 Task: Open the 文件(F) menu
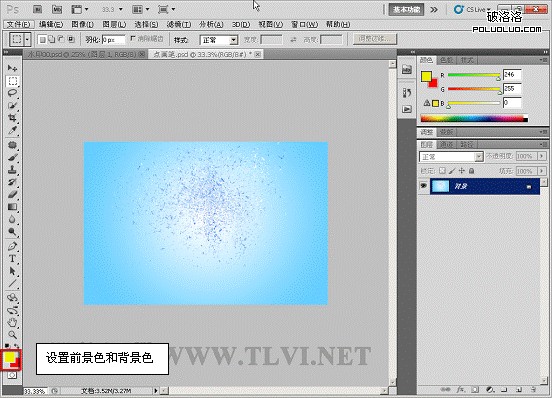[x=19, y=24]
